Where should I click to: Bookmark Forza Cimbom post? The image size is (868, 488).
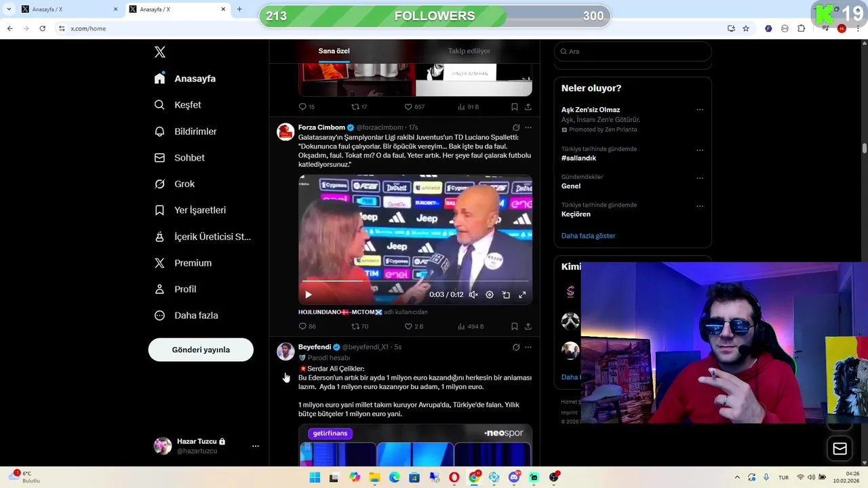(515, 327)
